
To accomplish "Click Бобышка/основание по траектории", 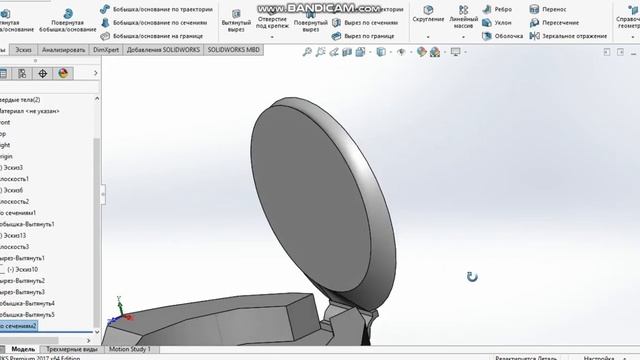I will 157,9.
